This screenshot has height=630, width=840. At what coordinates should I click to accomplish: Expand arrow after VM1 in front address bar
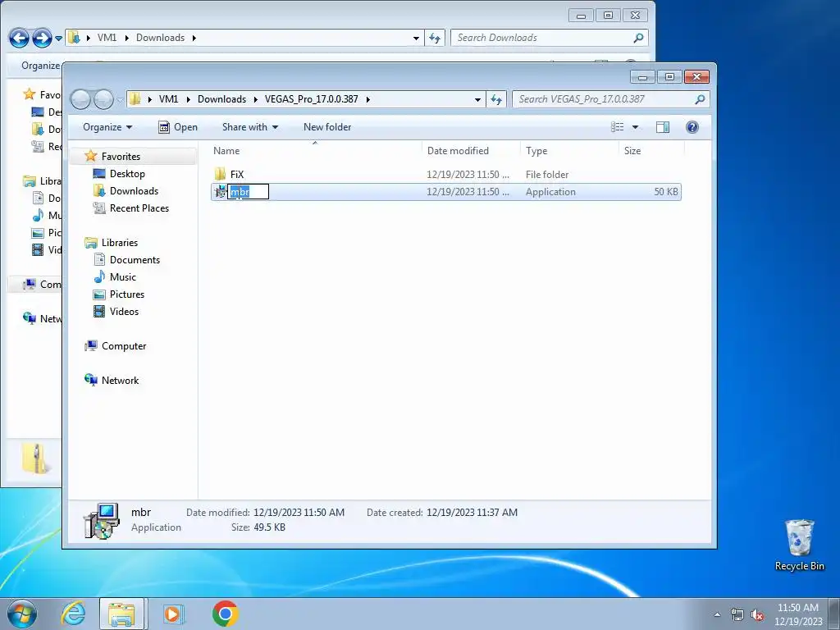188,99
